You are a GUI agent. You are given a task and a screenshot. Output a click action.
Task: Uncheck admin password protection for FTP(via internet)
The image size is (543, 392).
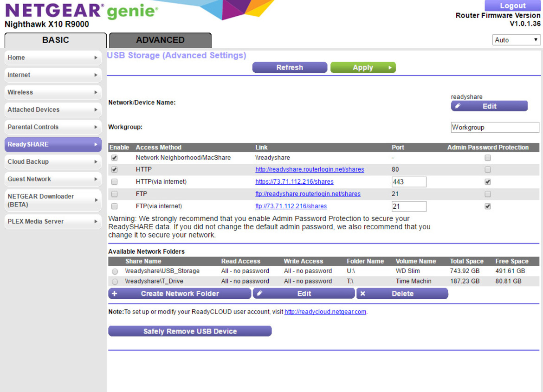click(x=488, y=206)
